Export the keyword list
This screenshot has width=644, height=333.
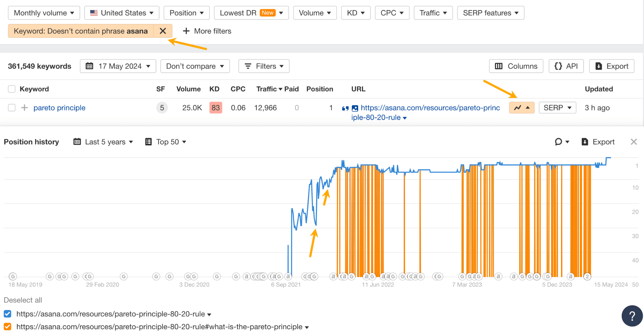[611, 66]
